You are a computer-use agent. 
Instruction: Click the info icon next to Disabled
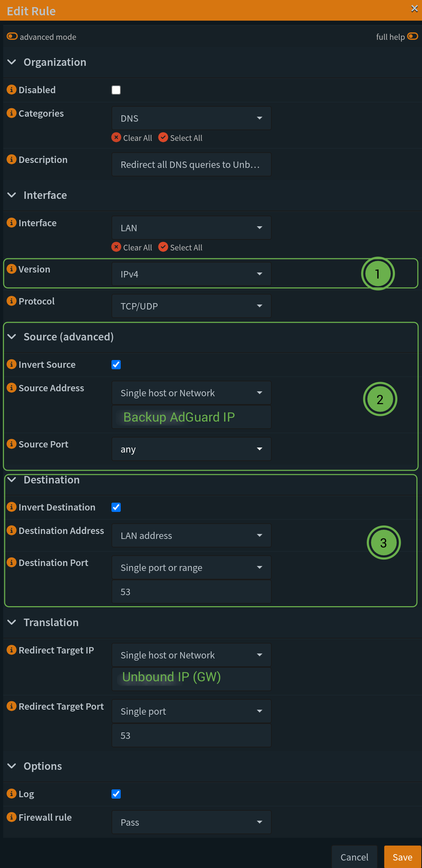coord(11,90)
